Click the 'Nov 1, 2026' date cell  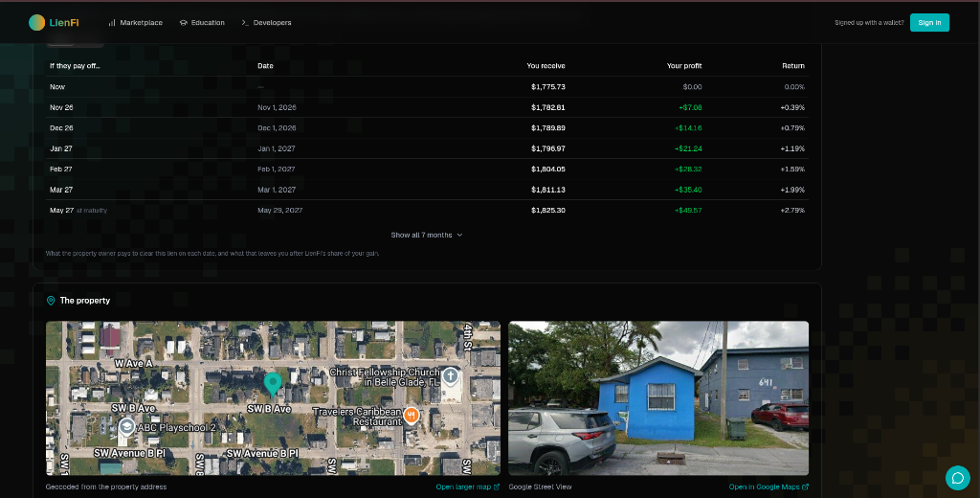coord(277,107)
